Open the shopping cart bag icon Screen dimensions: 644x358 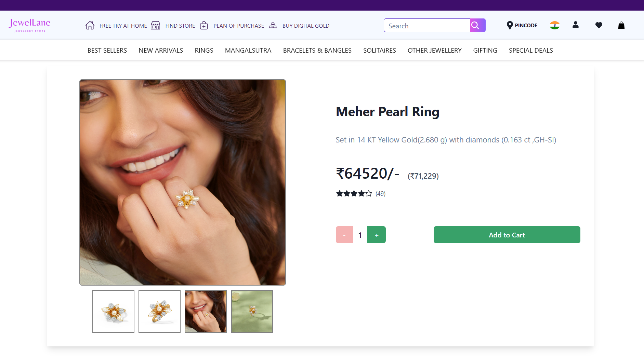click(x=621, y=25)
